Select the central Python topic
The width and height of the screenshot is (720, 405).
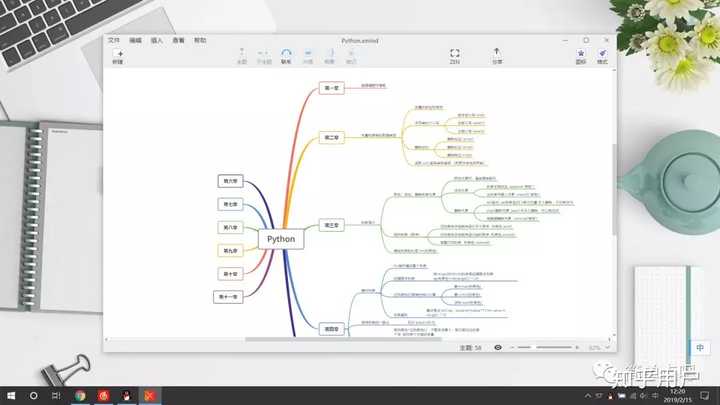tap(281, 239)
